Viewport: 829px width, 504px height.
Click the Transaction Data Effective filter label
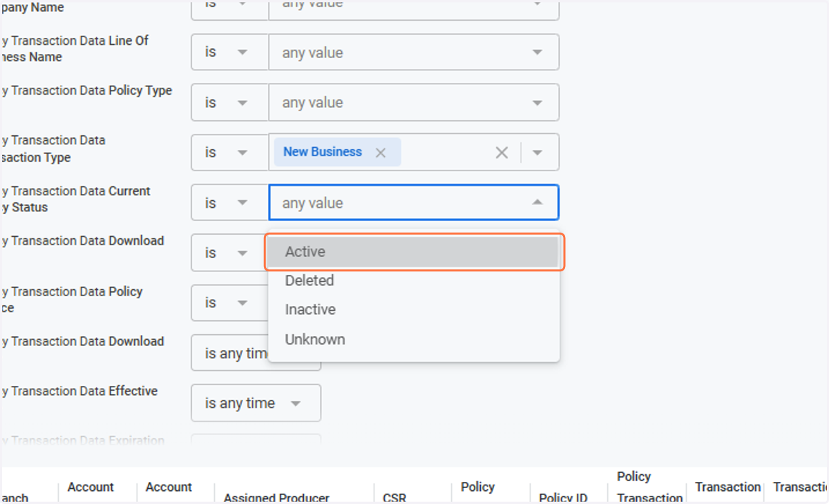[79, 391]
